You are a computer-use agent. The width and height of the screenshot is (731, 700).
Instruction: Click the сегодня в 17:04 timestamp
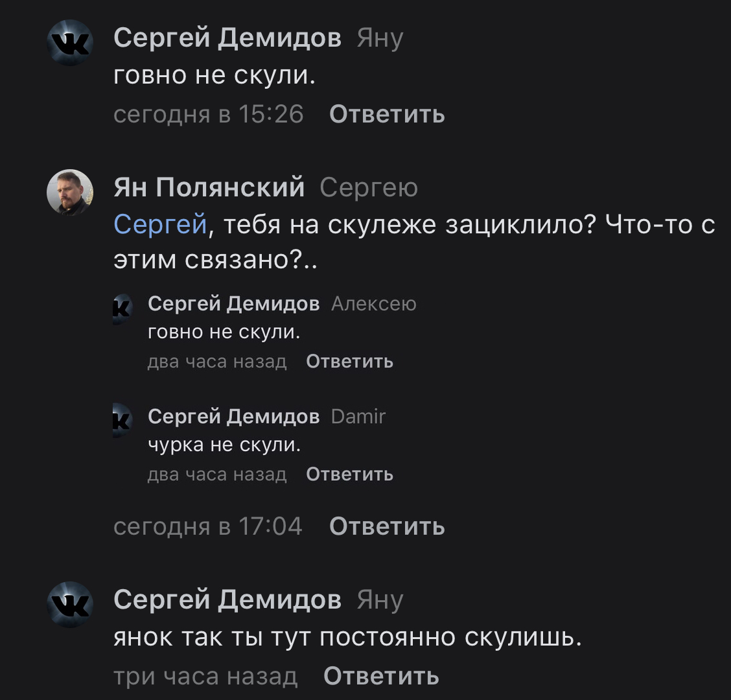click(207, 526)
